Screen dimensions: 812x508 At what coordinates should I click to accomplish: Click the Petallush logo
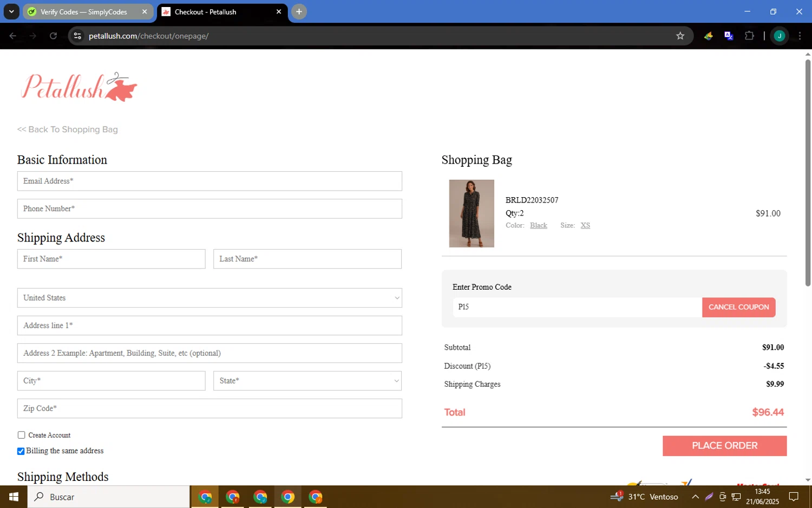coord(79,87)
